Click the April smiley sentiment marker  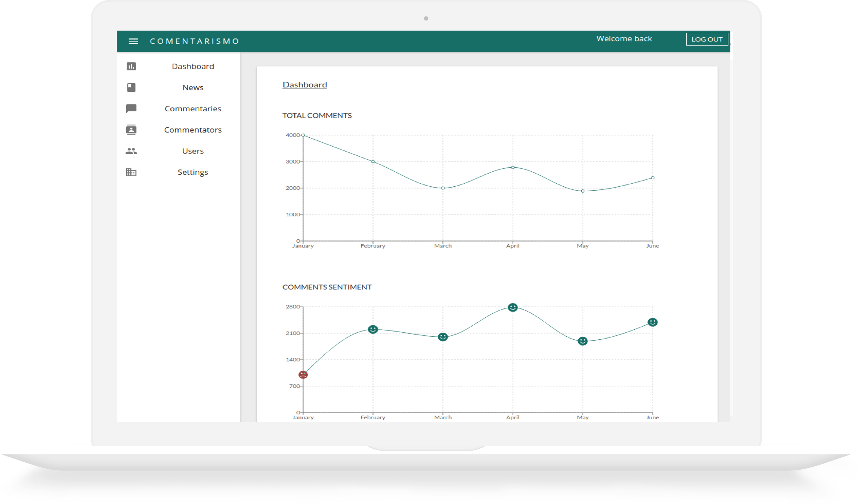tap(513, 307)
